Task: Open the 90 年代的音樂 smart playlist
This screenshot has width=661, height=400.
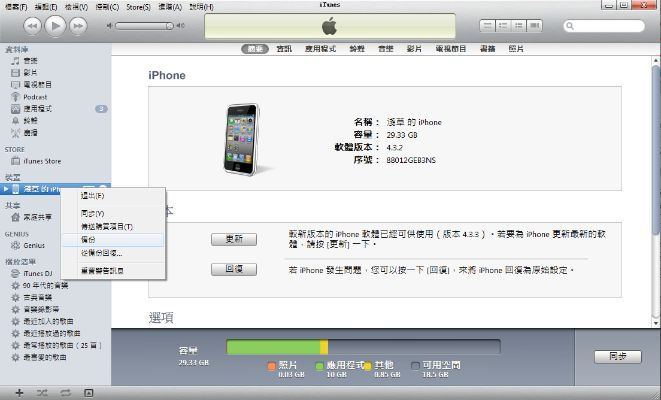Action: pos(45,285)
